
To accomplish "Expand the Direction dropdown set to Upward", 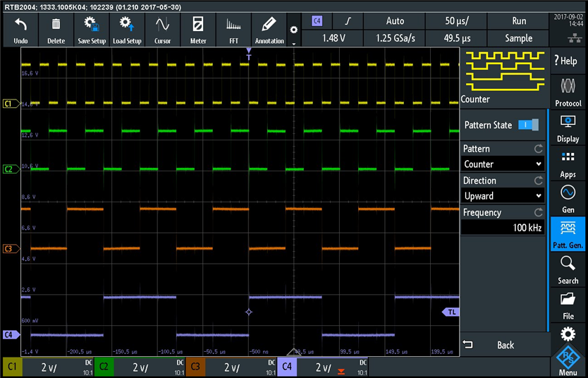I will click(x=503, y=196).
